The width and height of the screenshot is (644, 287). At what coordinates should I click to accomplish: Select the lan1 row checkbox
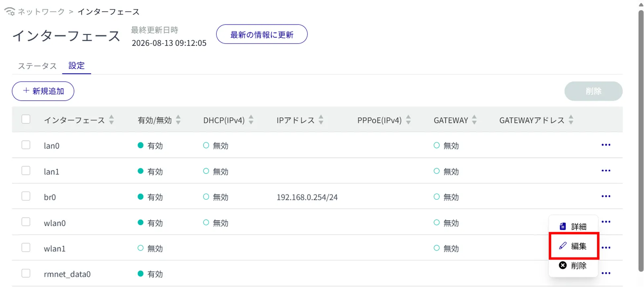pyautogui.click(x=26, y=171)
